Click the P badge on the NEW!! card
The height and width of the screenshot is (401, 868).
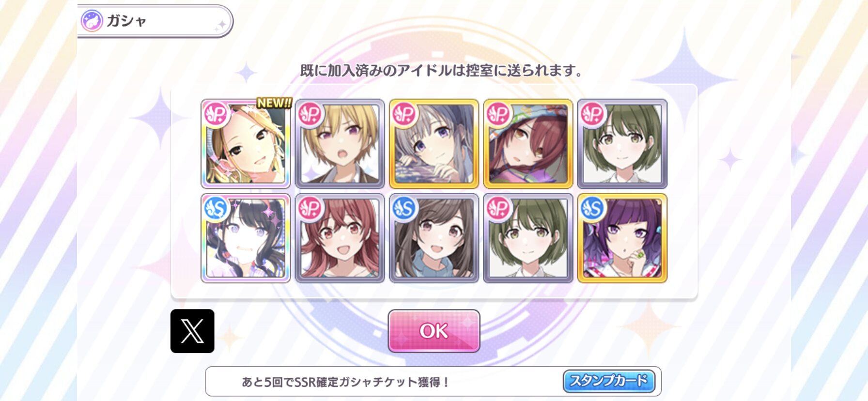coord(216,114)
